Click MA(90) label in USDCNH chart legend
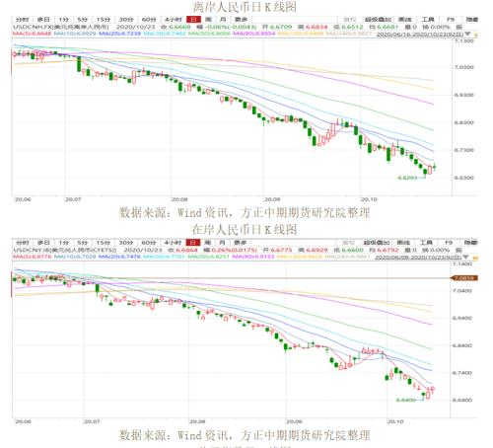493x448 pixels. [254, 34]
